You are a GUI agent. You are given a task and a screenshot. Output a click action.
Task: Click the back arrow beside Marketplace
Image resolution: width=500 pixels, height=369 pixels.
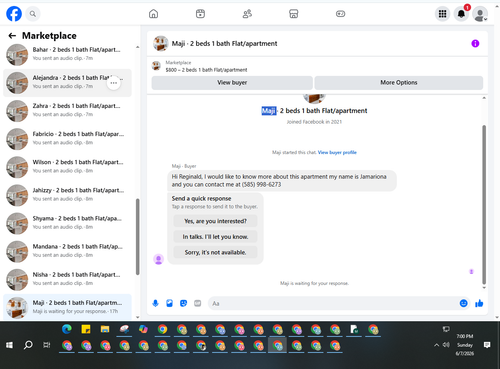pyautogui.click(x=12, y=36)
